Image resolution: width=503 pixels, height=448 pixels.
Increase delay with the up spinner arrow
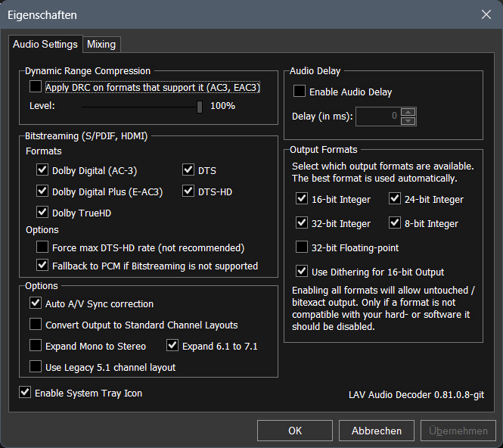(408, 112)
